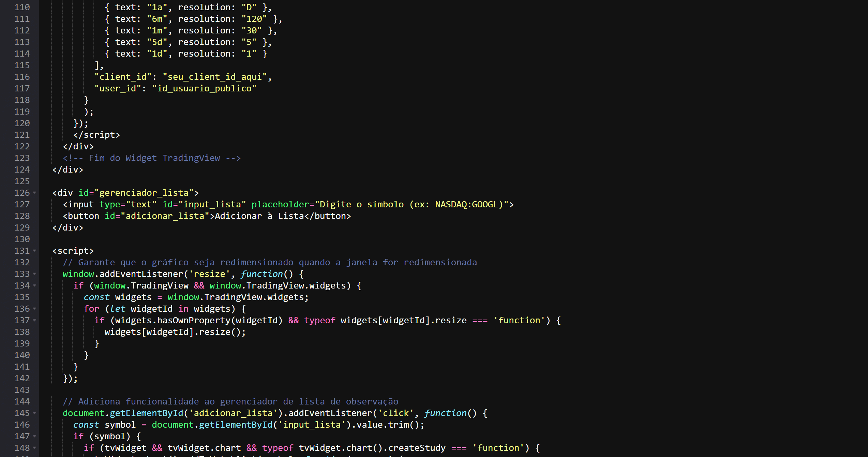This screenshot has width=868, height=457.
Task: Collapse if-block fold at line 137
Action: point(34,321)
